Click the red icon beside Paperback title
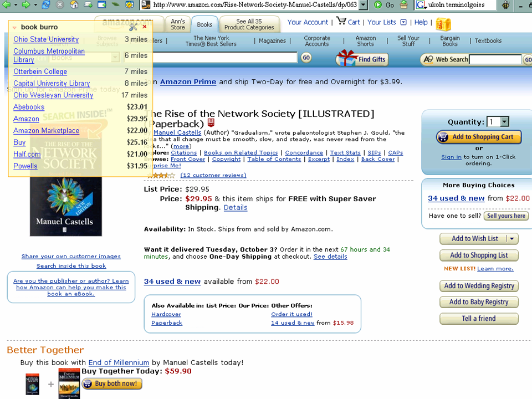This screenshot has height=399, width=532. [211, 122]
